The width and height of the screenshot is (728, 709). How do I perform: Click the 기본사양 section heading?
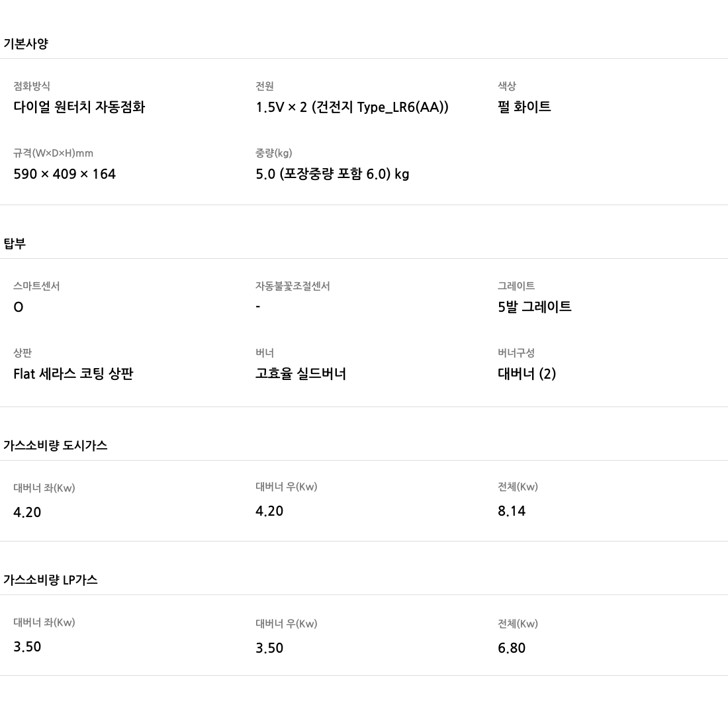click(x=26, y=44)
